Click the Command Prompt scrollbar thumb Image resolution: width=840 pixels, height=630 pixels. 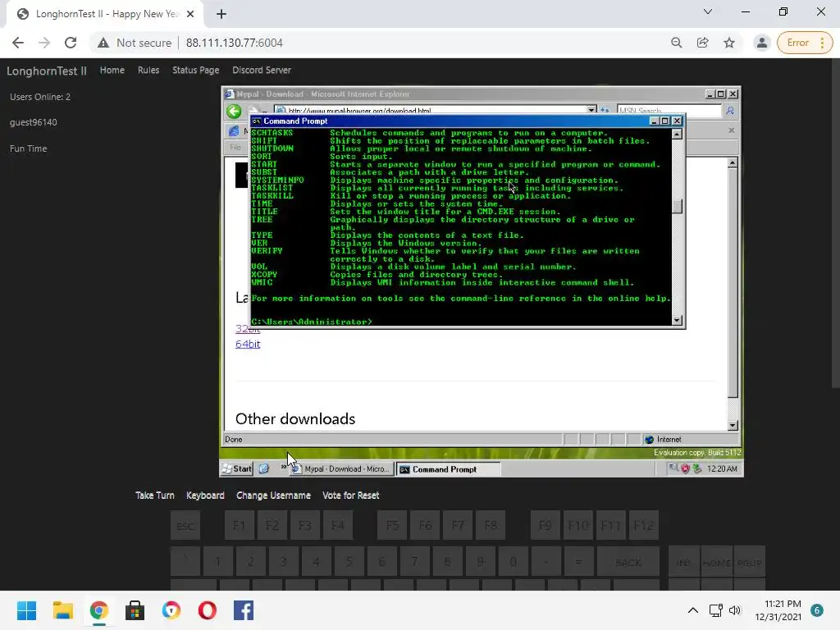(677, 206)
